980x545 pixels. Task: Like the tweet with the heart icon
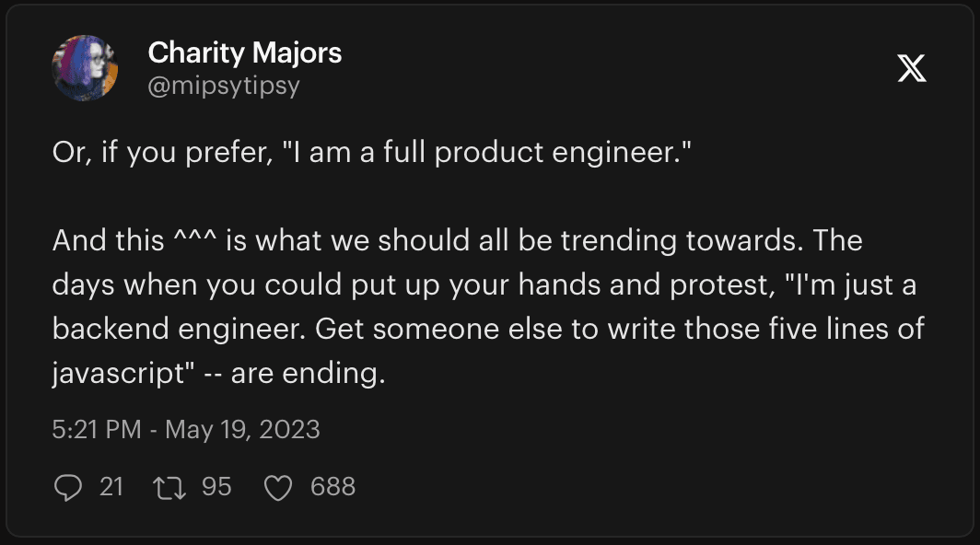277,488
